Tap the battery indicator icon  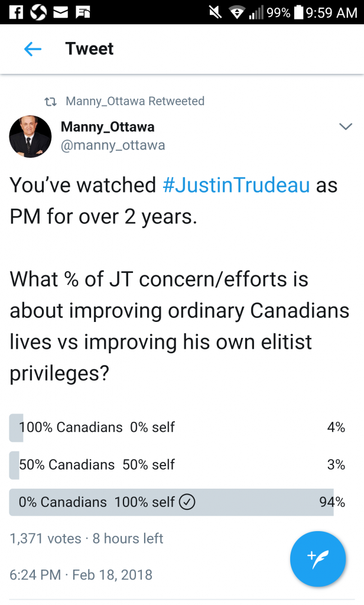[x=299, y=12]
